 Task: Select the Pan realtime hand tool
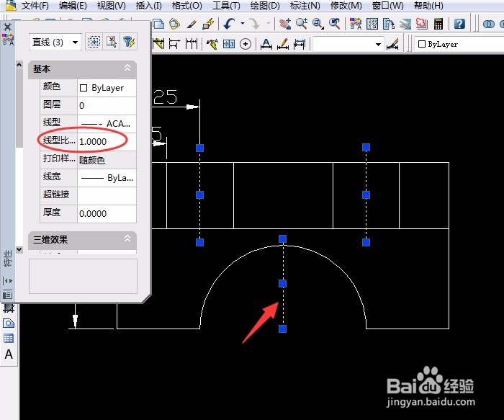[x=285, y=24]
